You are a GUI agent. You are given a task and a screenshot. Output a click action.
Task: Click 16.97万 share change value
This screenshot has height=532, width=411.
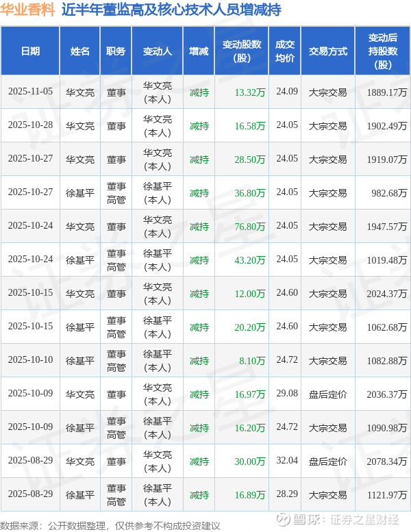(250, 394)
